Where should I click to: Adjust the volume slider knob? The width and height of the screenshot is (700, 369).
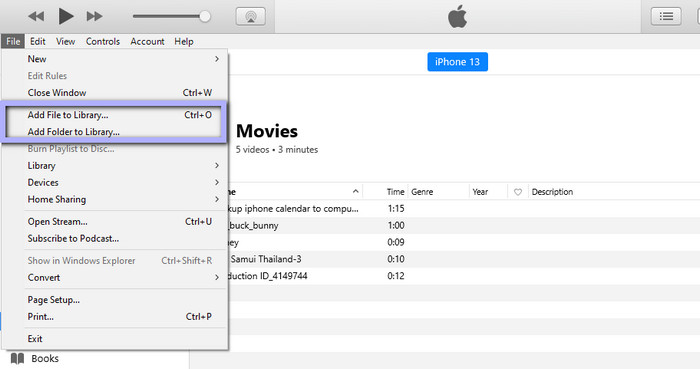click(205, 17)
